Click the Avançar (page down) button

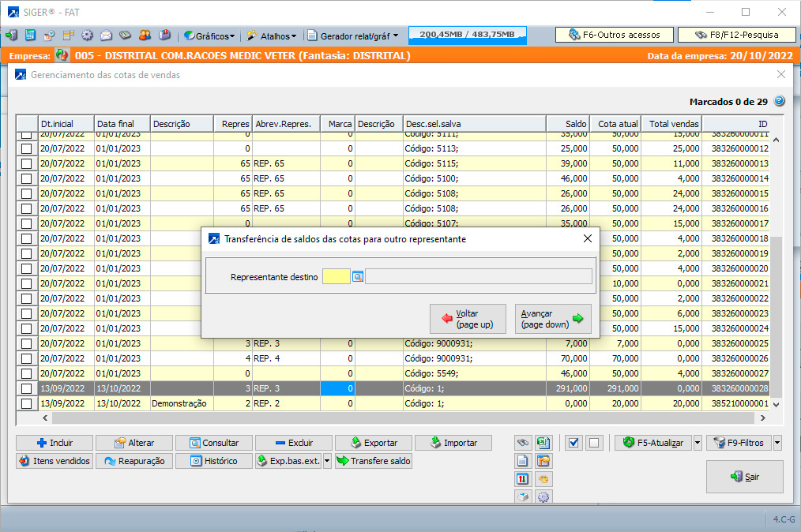pos(553,319)
